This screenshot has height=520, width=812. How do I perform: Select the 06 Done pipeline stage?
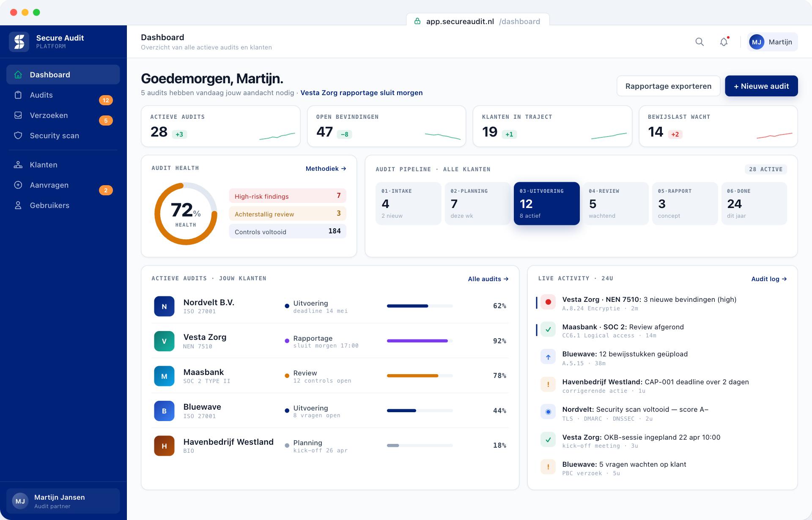754,203
